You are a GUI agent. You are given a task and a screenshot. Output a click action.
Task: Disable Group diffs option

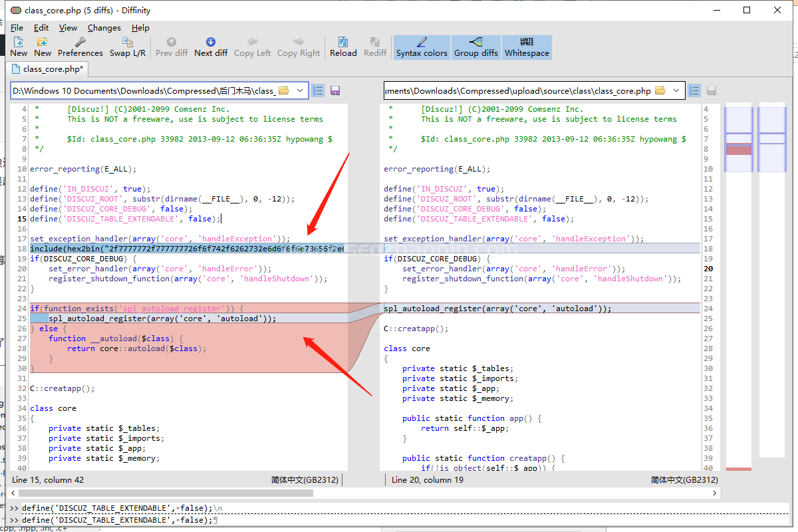475,47
